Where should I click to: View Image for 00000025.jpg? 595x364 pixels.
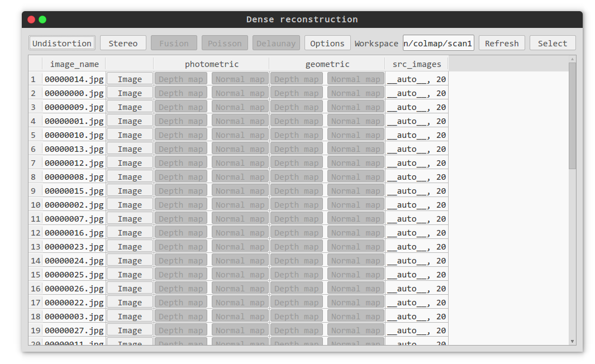(x=130, y=275)
